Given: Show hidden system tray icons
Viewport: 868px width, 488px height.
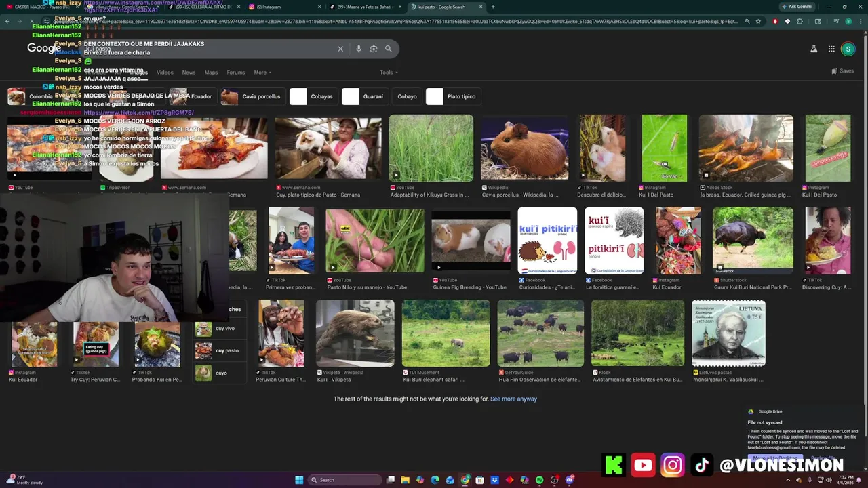Looking at the screenshot, I should tap(789, 480).
